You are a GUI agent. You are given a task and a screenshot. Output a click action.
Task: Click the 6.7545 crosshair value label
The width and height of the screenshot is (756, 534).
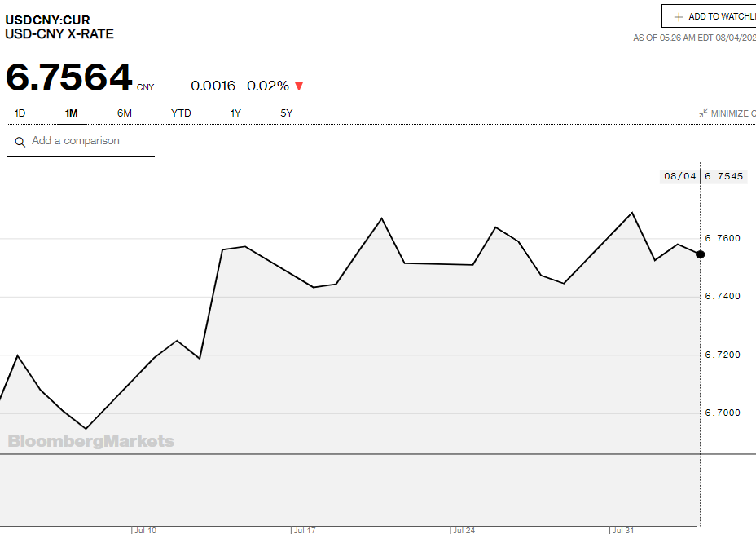(x=724, y=176)
